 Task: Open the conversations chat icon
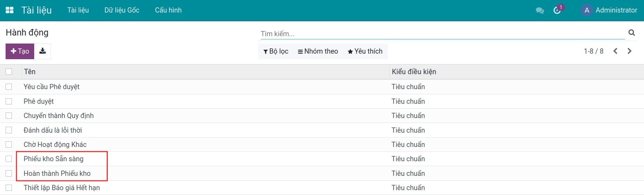tap(540, 10)
